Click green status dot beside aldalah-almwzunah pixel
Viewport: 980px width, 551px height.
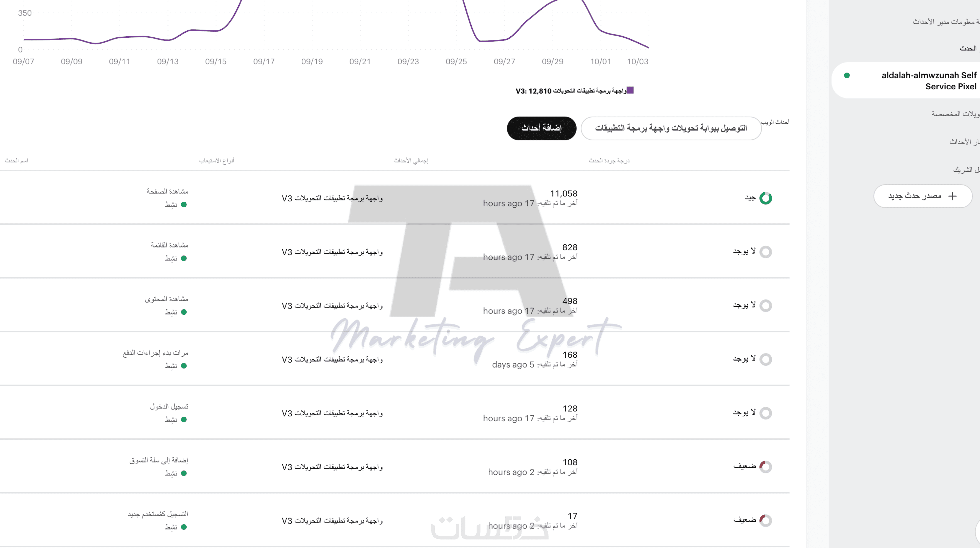pyautogui.click(x=847, y=75)
